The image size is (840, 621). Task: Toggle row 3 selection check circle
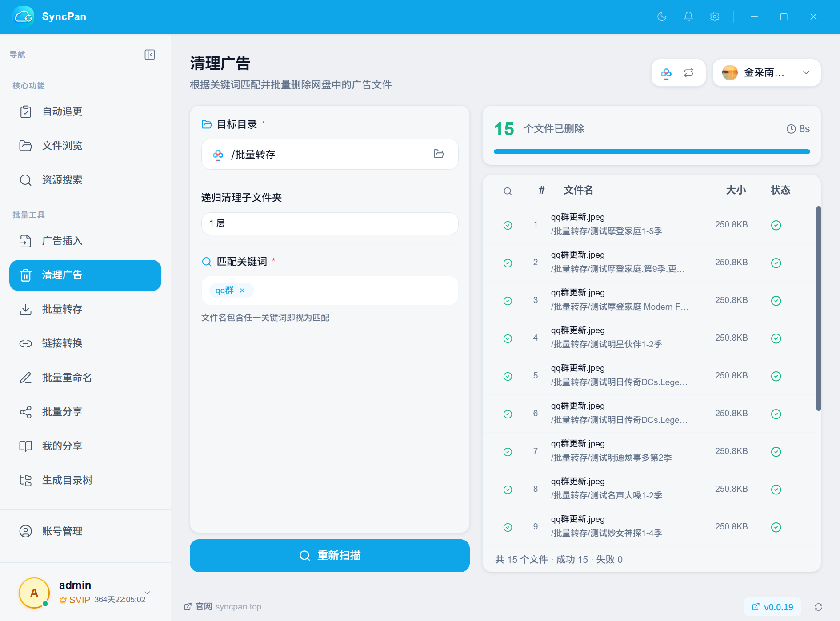pos(508,301)
